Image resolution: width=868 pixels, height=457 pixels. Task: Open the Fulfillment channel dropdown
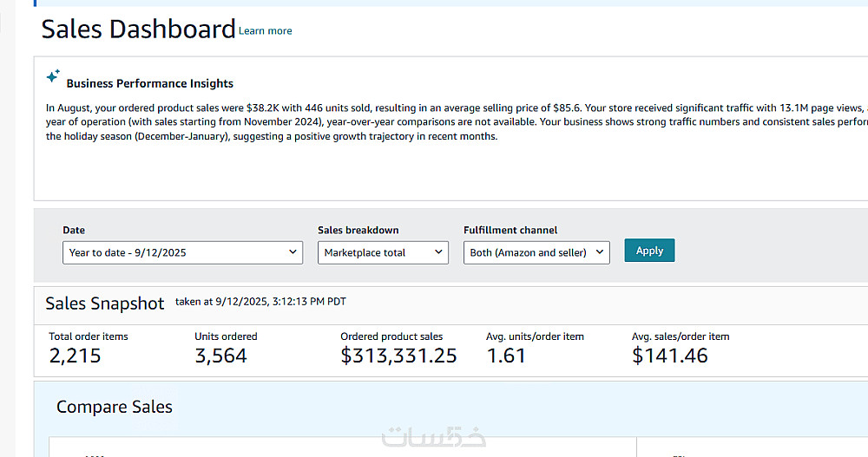pos(536,252)
